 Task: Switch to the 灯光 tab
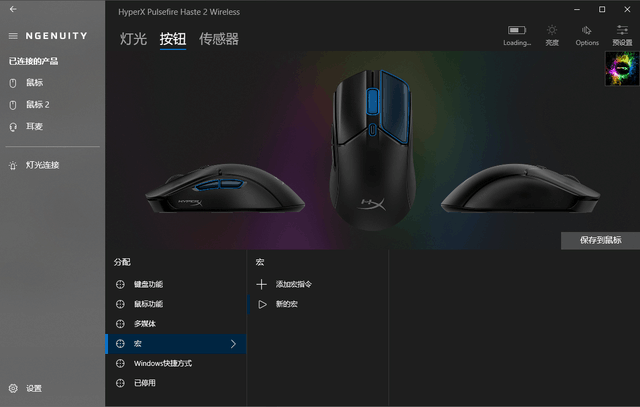(x=133, y=39)
